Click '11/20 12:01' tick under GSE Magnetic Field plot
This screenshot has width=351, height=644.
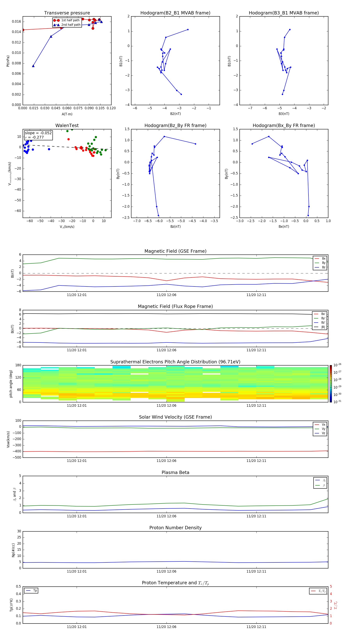pos(77,295)
